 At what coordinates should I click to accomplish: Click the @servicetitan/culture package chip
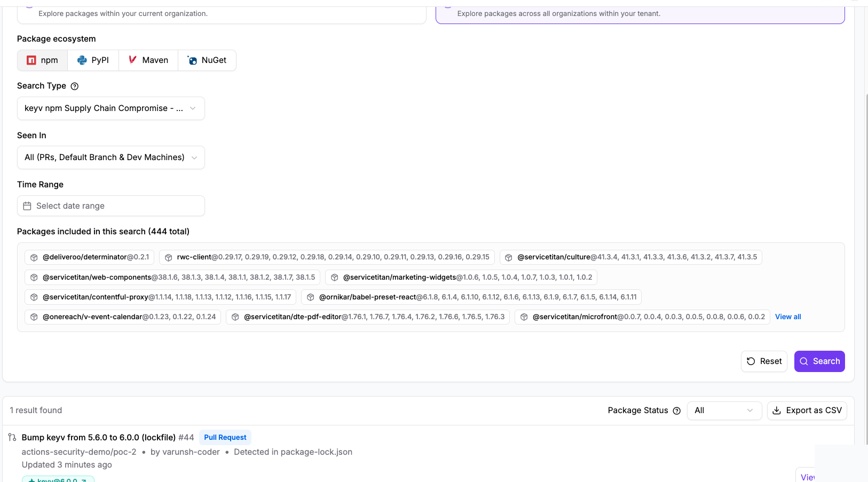coord(630,257)
